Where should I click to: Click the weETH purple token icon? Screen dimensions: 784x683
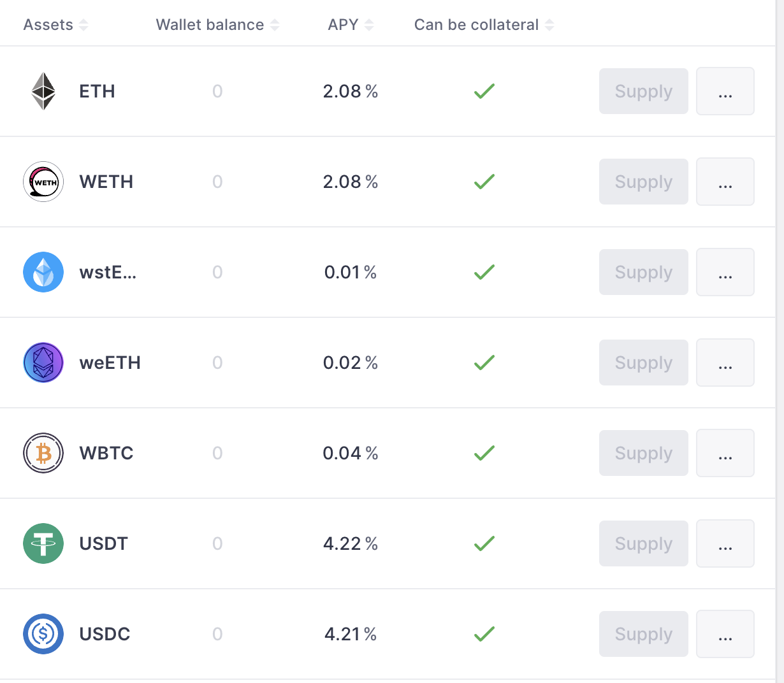tap(43, 363)
